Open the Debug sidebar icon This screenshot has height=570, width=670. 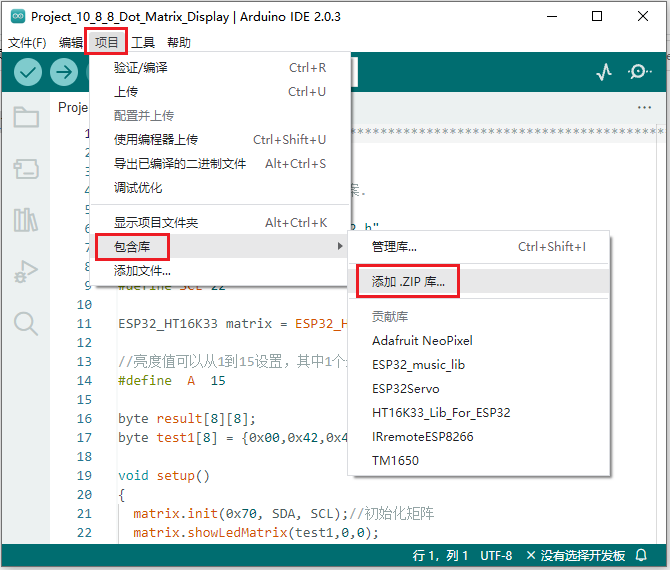pos(26,271)
